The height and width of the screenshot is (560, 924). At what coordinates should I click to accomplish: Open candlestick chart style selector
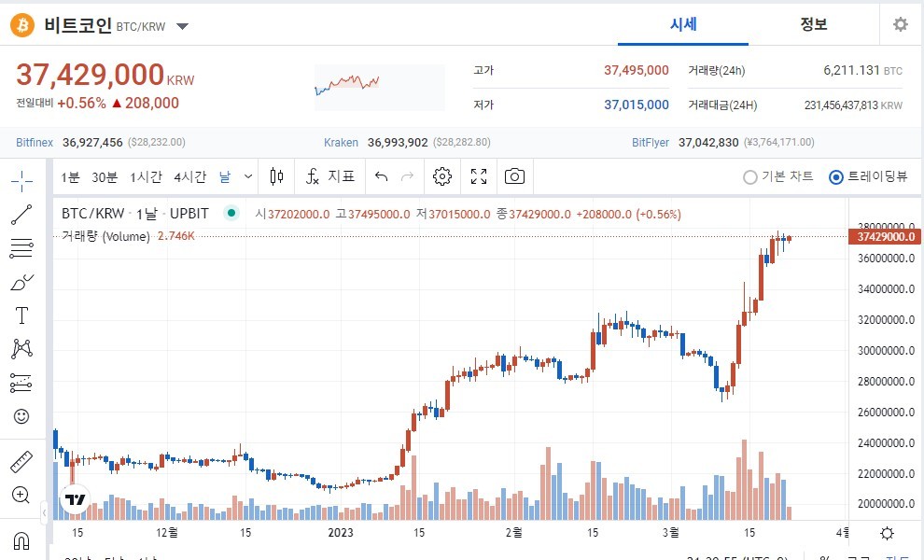pyautogui.click(x=275, y=176)
